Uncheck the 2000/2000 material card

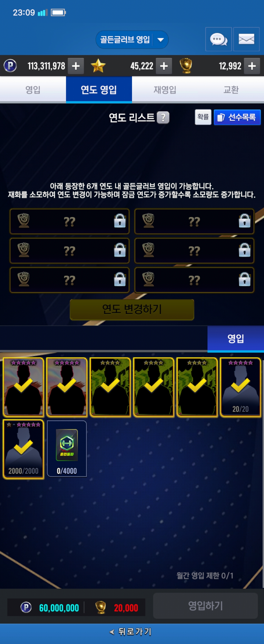tap(23, 449)
